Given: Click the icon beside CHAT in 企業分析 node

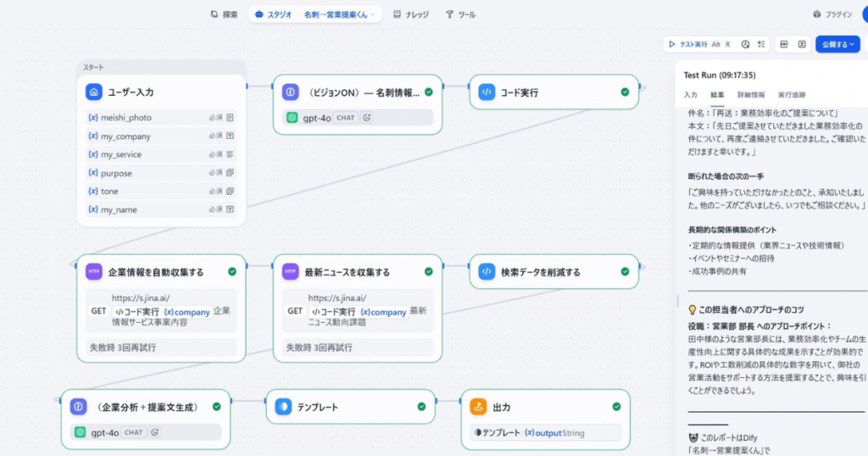Looking at the screenshot, I should click(154, 432).
